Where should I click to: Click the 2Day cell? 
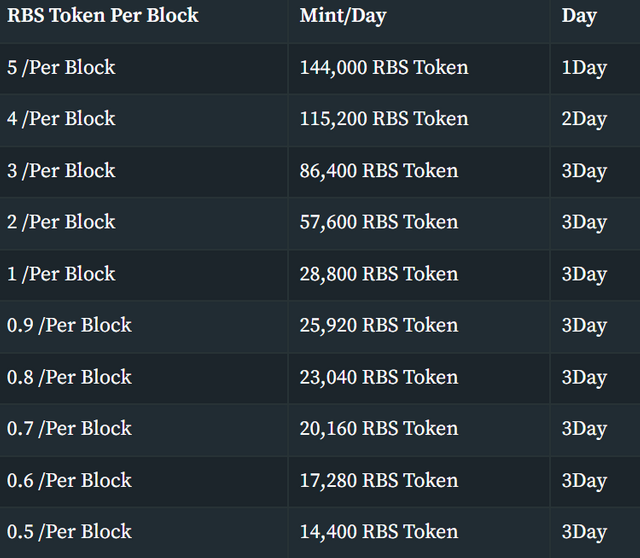click(596, 120)
